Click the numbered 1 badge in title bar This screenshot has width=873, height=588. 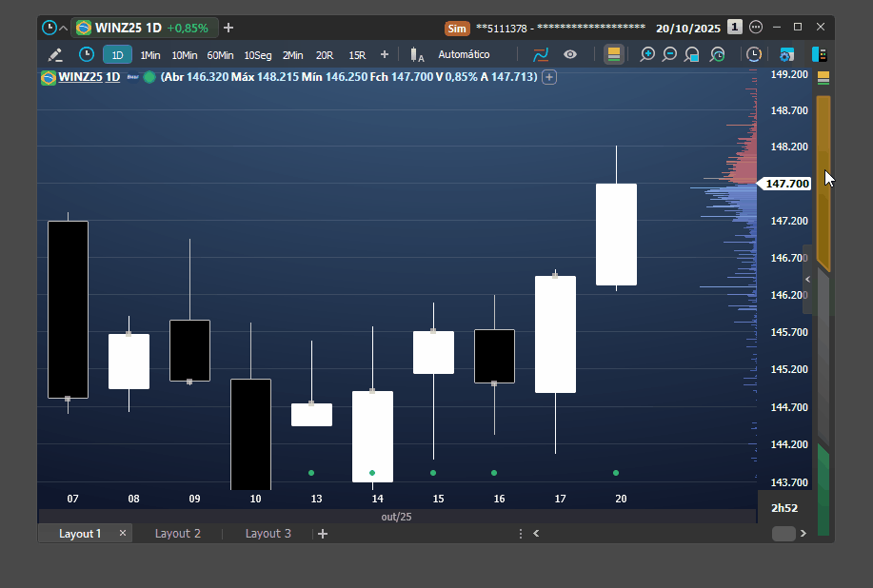pyautogui.click(x=735, y=27)
